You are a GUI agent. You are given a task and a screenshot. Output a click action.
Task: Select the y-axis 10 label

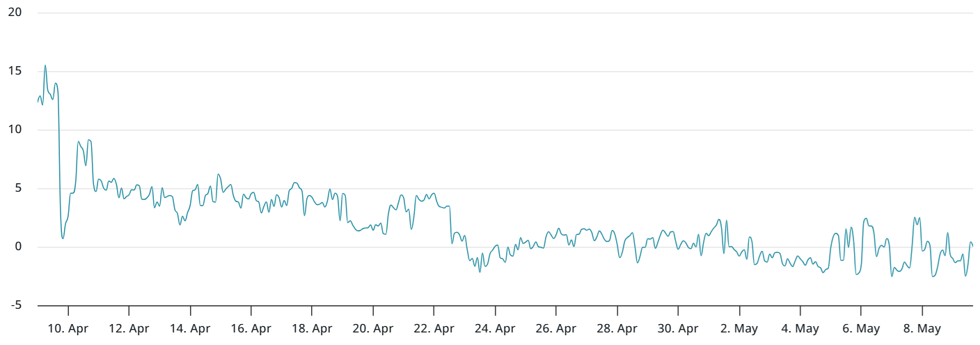click(x=15, y=130)
